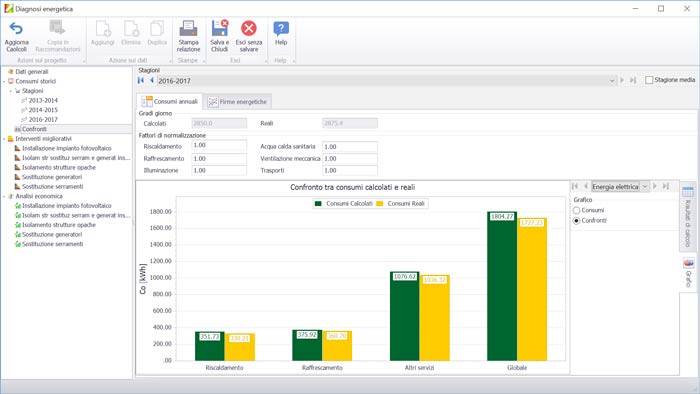Click green Riscaldamento calculated bar
This screenshot has height=394, width=700.
pos(209,346)
